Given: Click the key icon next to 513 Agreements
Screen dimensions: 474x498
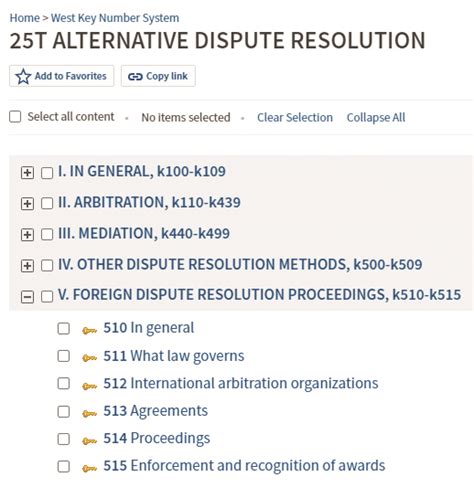Looking at the screenshot, I should 89,413.
